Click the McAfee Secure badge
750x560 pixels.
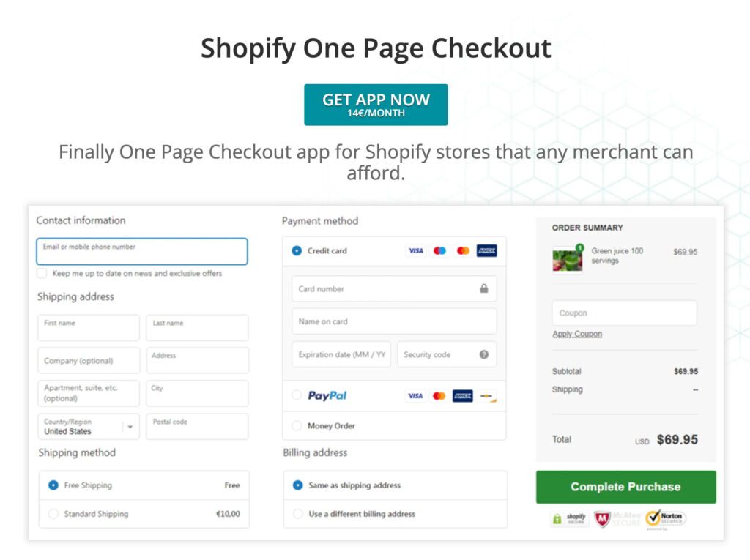tap(617, 519)
